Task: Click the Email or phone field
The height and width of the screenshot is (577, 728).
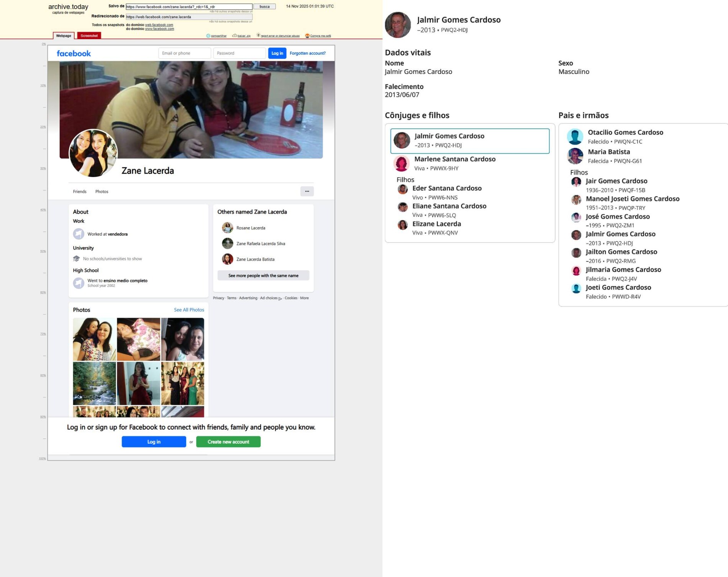Action: point(184,53)
